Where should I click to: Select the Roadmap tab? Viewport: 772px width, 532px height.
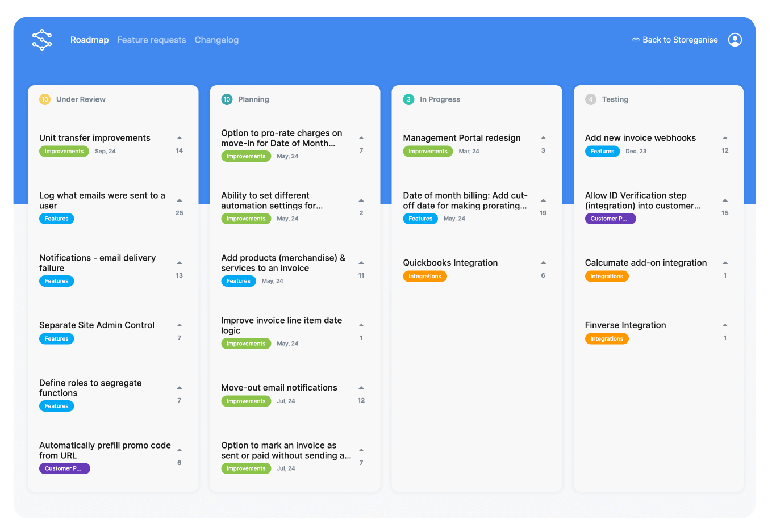click(x=89, y=40)
